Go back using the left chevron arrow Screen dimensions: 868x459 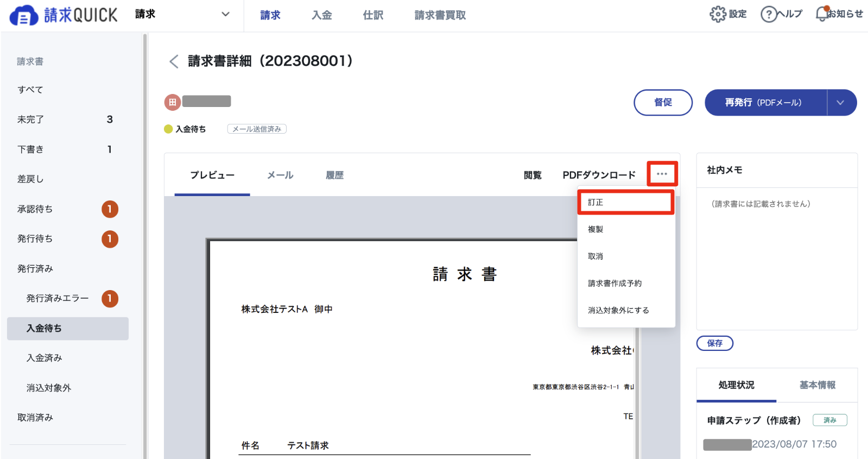[x=174, y=61]
